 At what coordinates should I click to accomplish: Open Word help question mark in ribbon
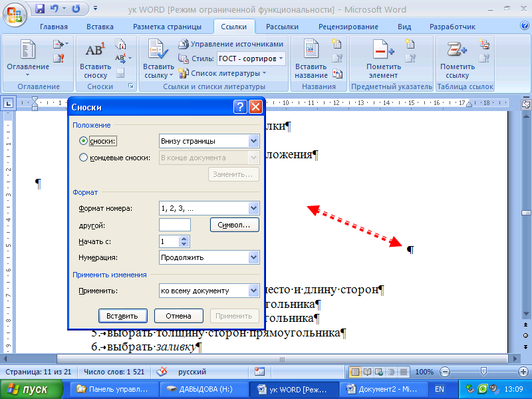pyautogui.click(x=524, y=26)
